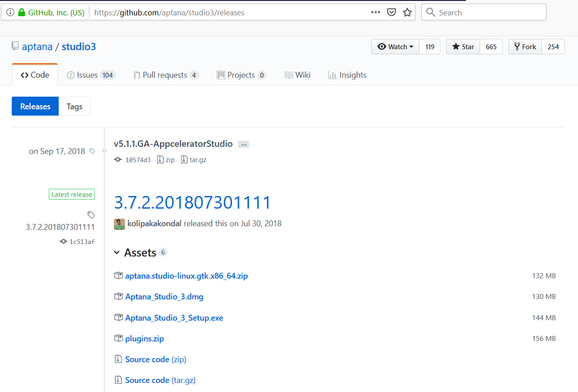
Task: Open release 3.7.2.201807301111 title
Action: point(192,202)
